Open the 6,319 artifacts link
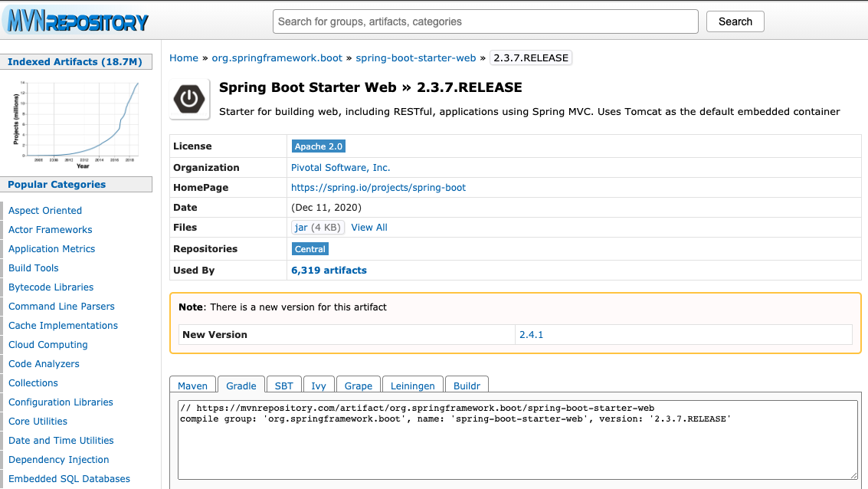 point(329,271)
